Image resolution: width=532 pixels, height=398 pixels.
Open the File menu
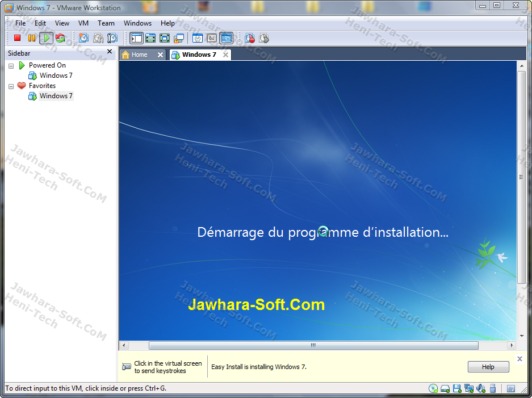(20, 23)
